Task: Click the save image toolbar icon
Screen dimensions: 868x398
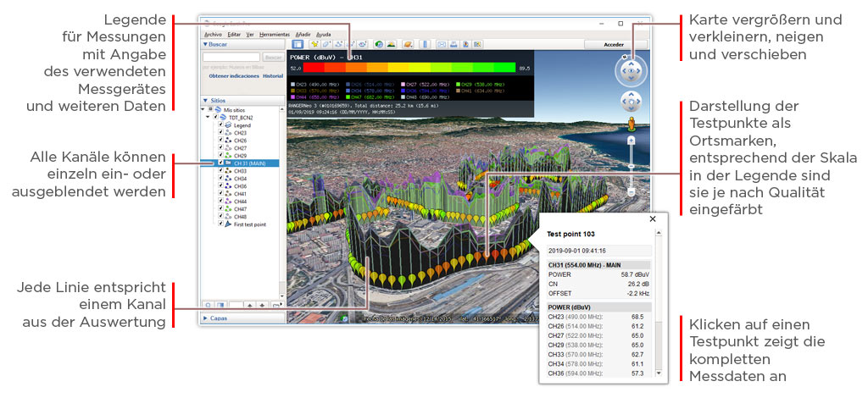Action: pyautogui.click(x=465, y=44)
